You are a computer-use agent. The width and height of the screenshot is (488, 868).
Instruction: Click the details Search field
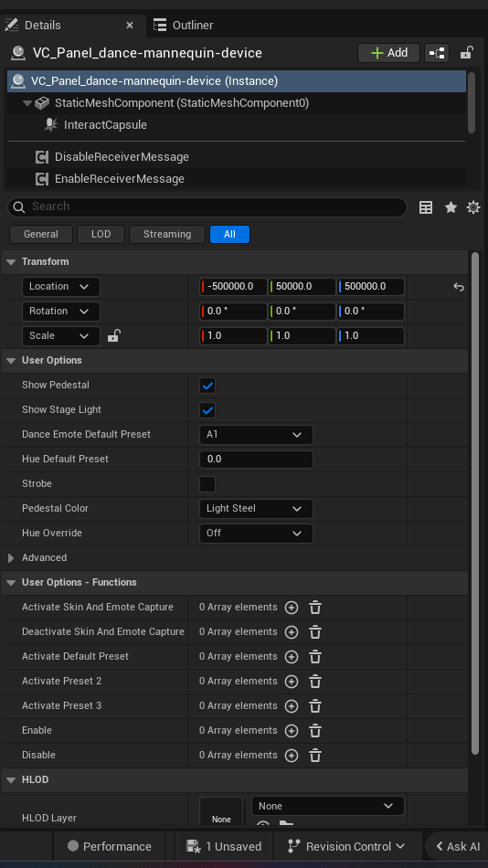[207, 206]
